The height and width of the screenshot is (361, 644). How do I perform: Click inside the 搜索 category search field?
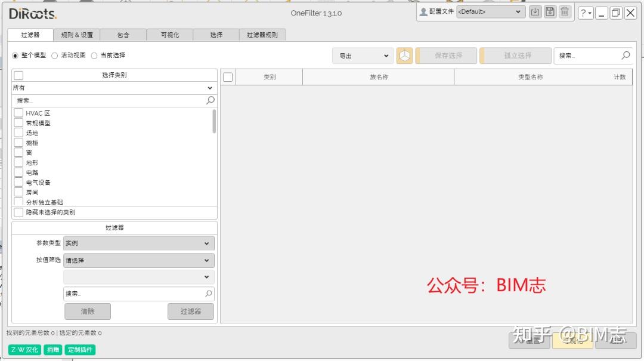[x=89, y=101]
